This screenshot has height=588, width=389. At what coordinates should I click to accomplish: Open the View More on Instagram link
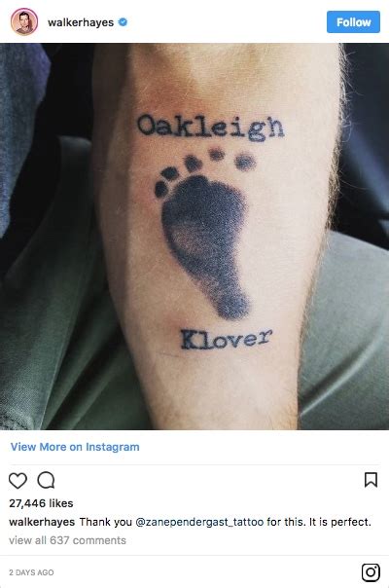coord(75,447)
